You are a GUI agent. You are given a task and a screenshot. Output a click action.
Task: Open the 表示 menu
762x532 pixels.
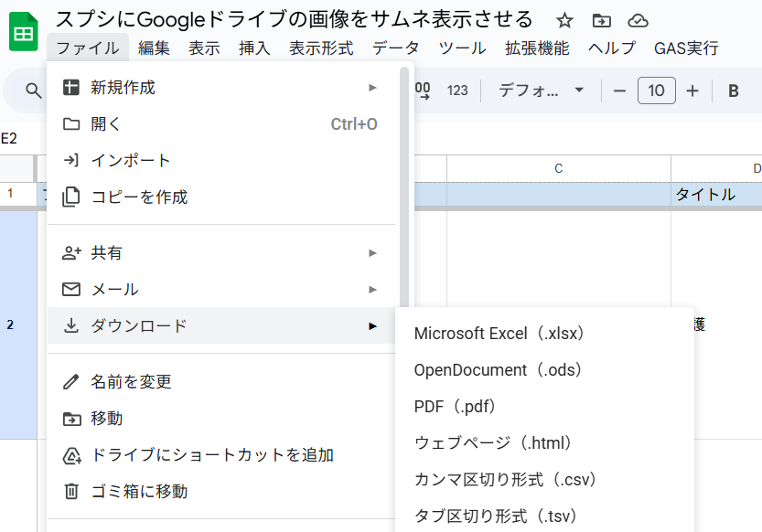click(204, 48)
